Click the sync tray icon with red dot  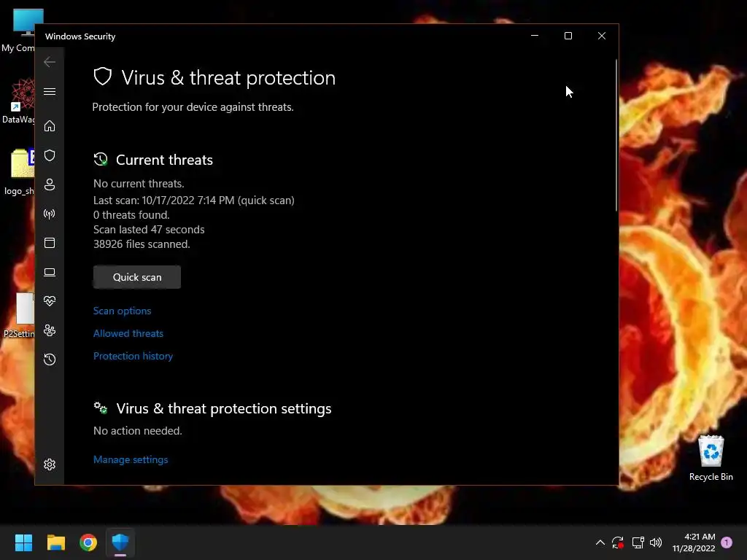click(618, 542)
